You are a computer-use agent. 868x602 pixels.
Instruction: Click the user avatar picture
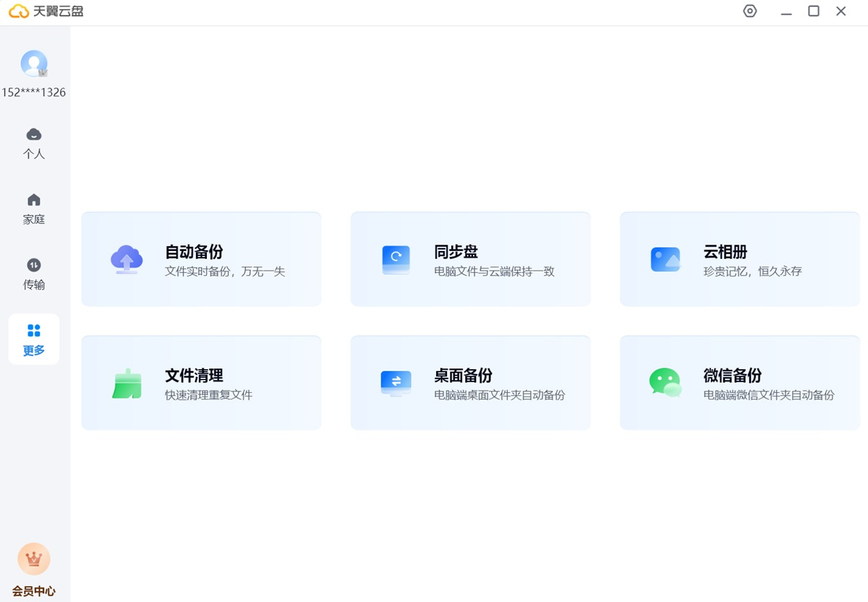pyautogui.click(x=34, y=64)
